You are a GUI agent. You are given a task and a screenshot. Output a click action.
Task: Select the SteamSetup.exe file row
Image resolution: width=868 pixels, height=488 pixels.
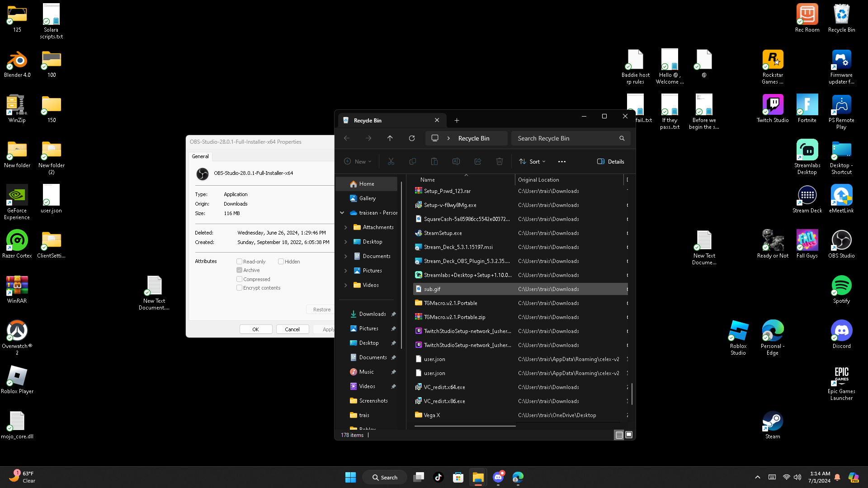(x=520, y=233)
